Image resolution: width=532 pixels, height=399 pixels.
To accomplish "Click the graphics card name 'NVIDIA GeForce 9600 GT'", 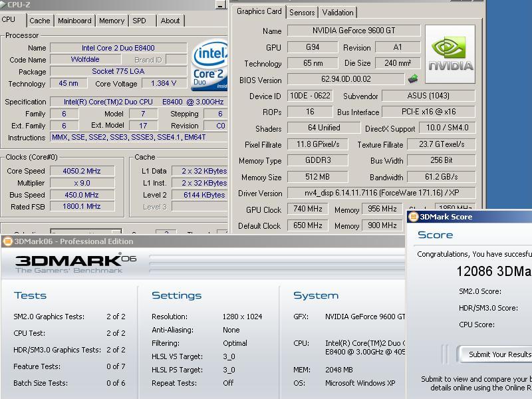I will [354, 31].
